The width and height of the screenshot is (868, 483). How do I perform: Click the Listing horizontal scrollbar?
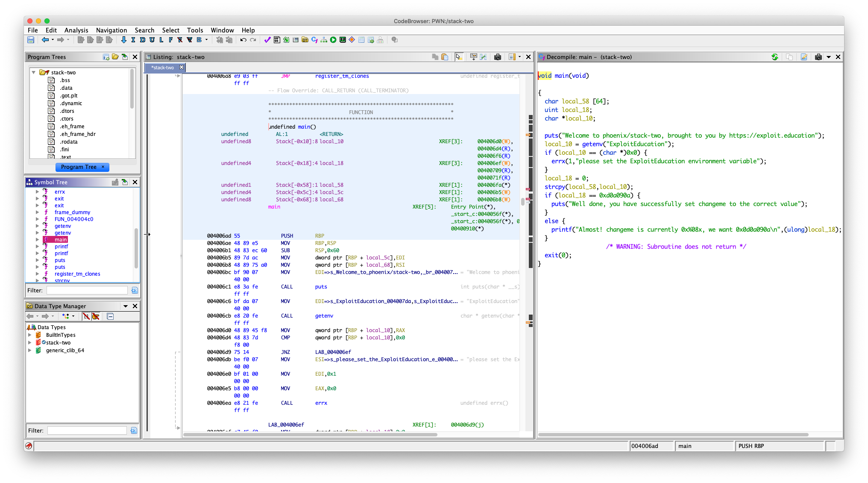[x=310, y=435]
